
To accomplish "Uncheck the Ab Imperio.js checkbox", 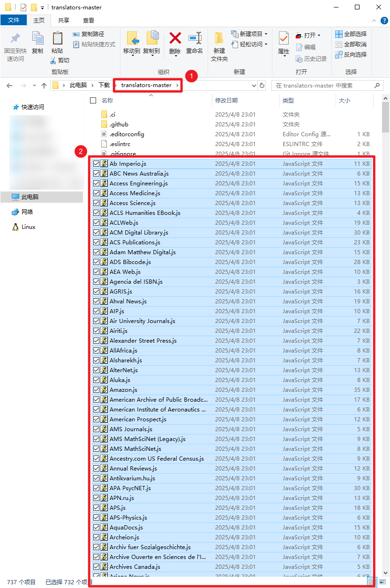I will (96, 164).
